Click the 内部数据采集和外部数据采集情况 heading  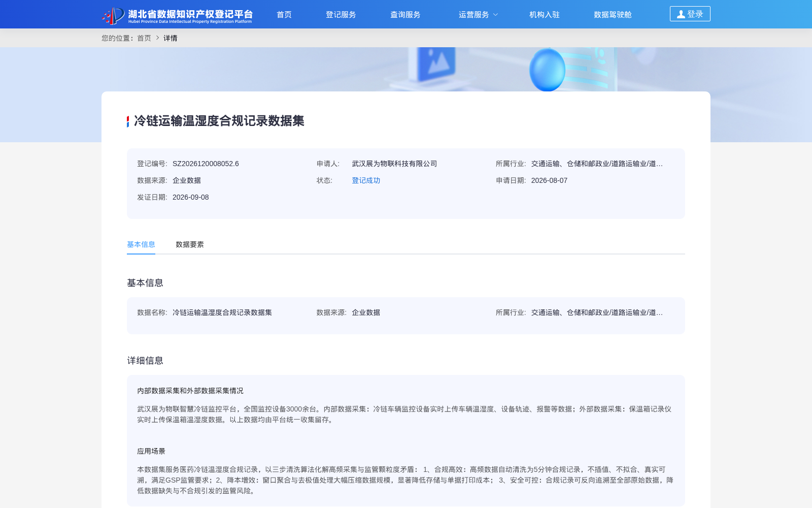pyautogui.click(x=190, y=391)
